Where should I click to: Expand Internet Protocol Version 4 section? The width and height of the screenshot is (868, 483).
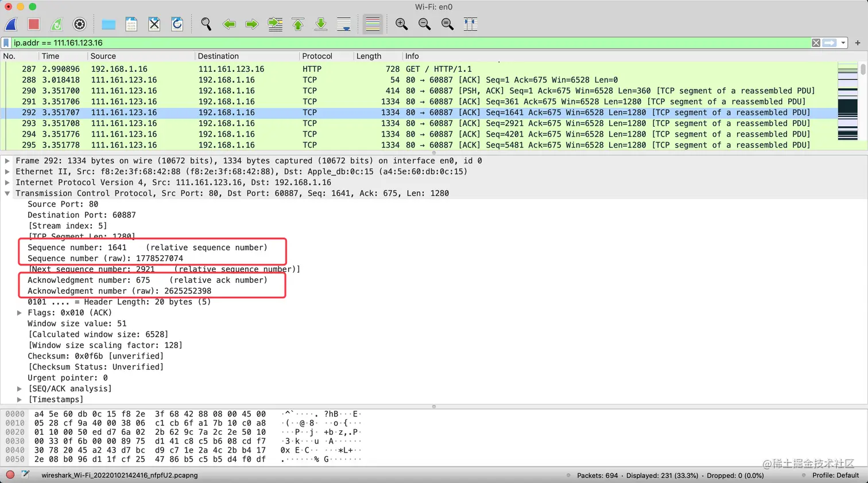coord(7,182)
